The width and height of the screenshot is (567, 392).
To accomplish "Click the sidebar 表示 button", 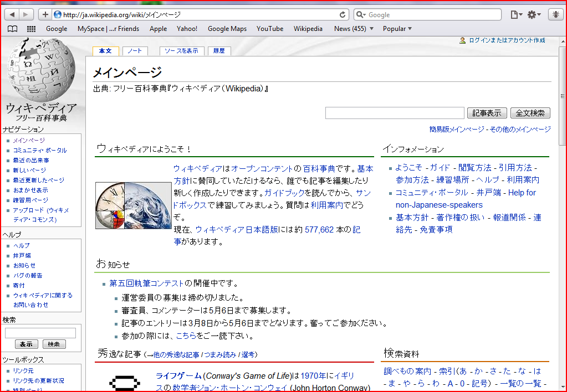I will [27, 344].
